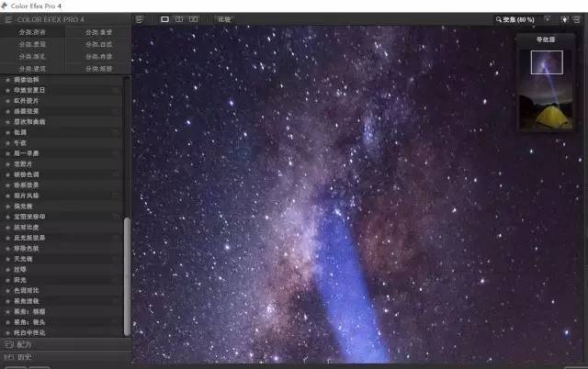Viewport: 588px width, 369px height.
Task: Click the 比较 (Compare) button
Action: pos(224,19)
